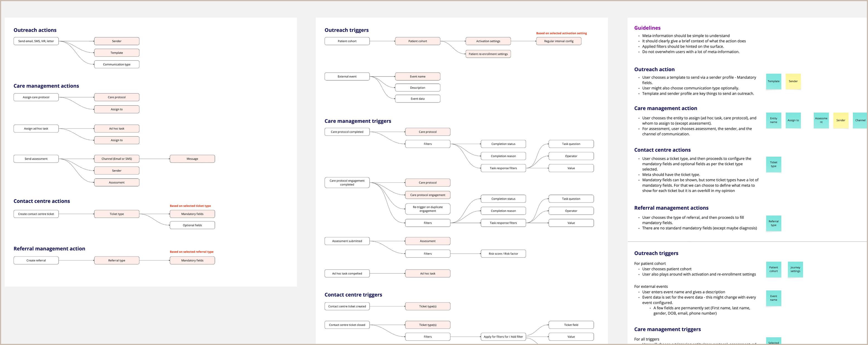868x345 pixels.
Task: Click the teal 'Event name' sticky note
Action: 774,298
